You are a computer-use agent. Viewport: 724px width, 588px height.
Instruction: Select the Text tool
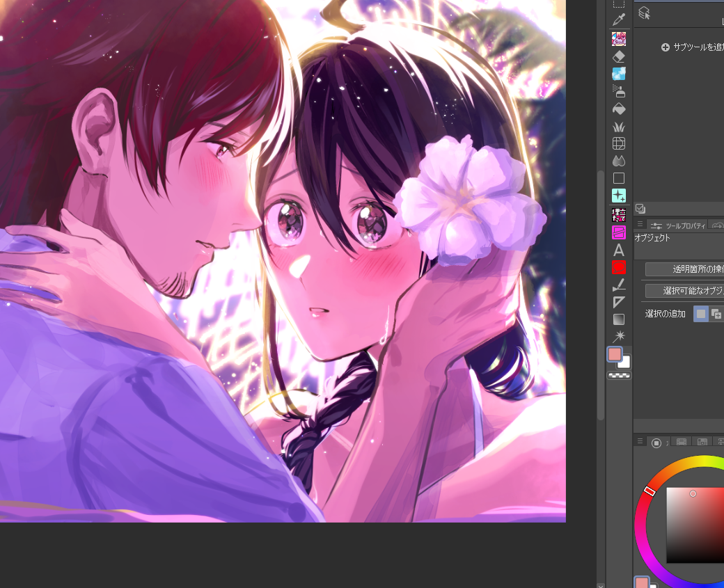pos(619,250)
